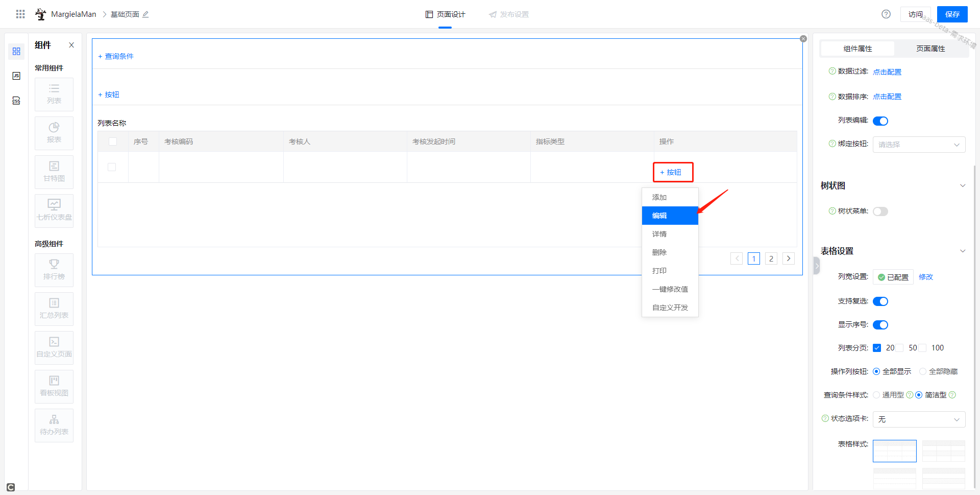This screenshot has width=980, height=495.
Task: Click help icon next to 通用型
Action: tap(910, 395)
